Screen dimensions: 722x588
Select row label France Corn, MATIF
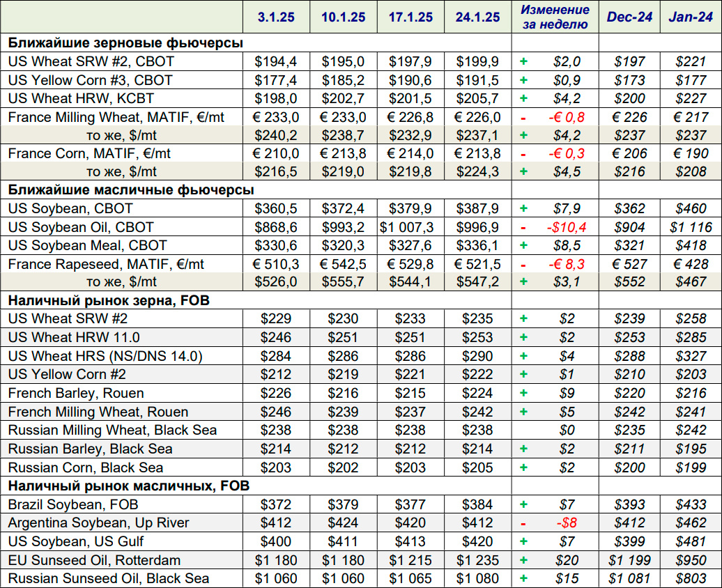point(89,153)
